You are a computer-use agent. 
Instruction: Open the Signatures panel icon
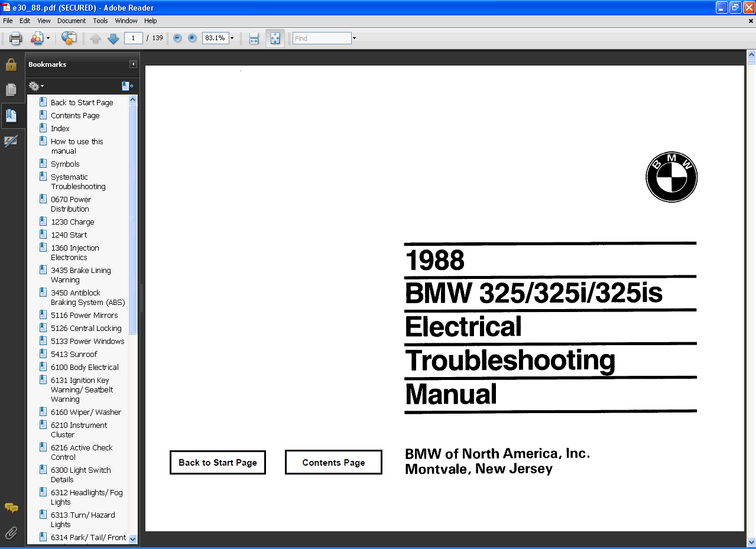11,141
